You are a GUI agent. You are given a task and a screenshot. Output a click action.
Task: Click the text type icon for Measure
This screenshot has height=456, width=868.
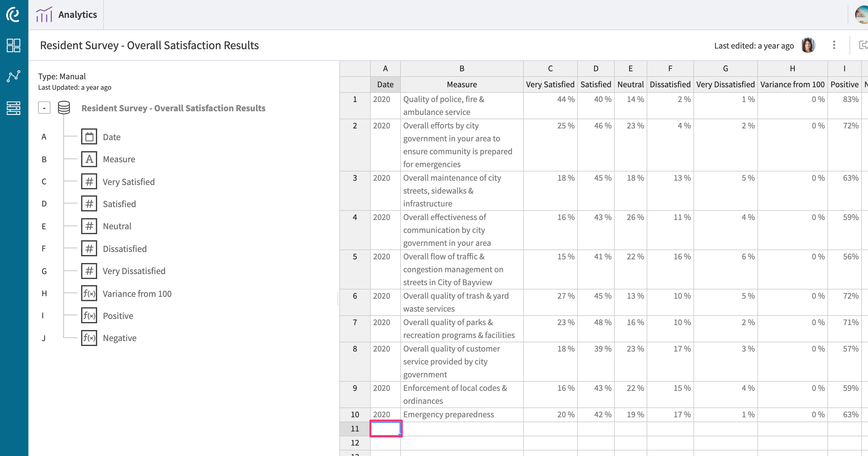pos(89,159)
